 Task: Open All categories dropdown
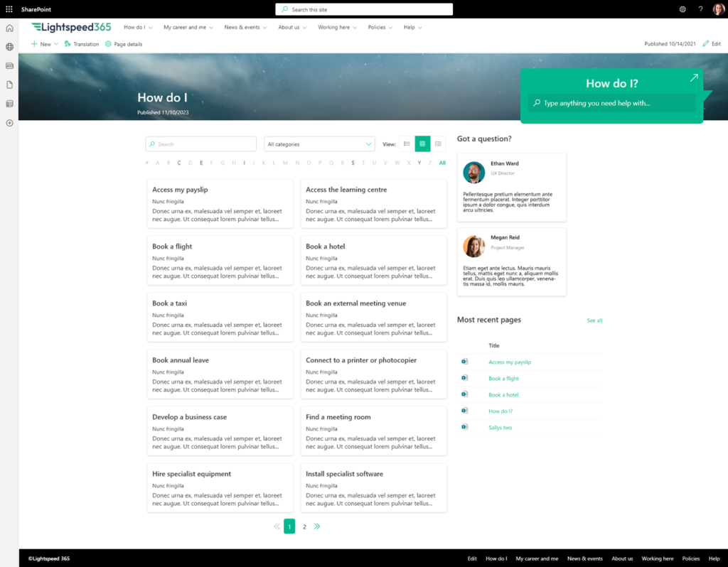[319, 144]
